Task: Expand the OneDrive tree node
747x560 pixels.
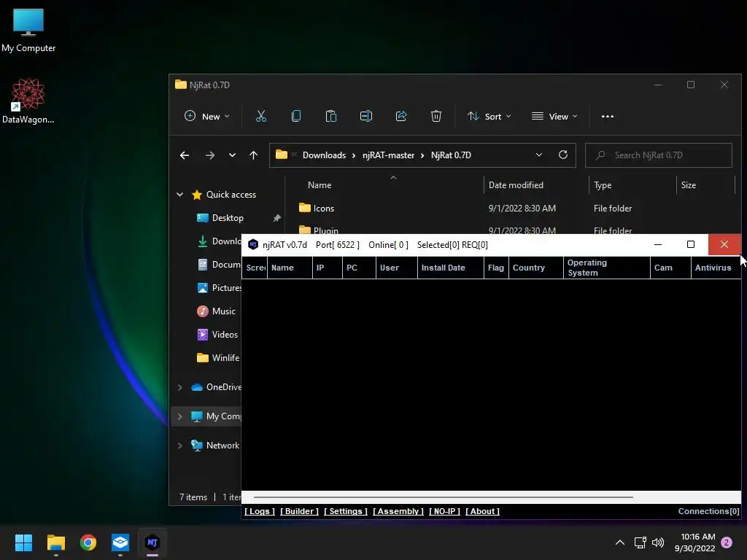Action: (x=180, y=387)
